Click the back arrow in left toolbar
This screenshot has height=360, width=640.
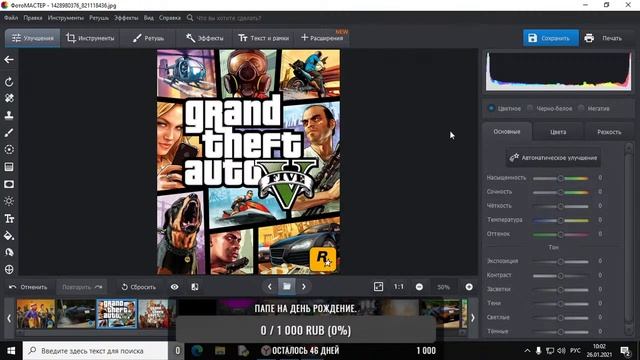[9, 60]
